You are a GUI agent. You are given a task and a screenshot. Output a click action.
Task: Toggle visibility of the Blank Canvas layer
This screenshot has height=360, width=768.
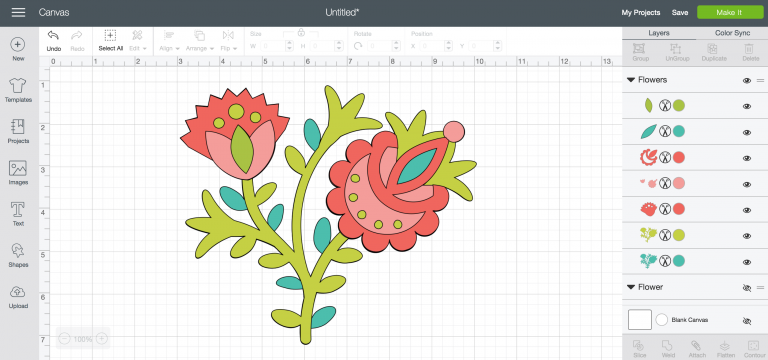click(x=746, y=321)
